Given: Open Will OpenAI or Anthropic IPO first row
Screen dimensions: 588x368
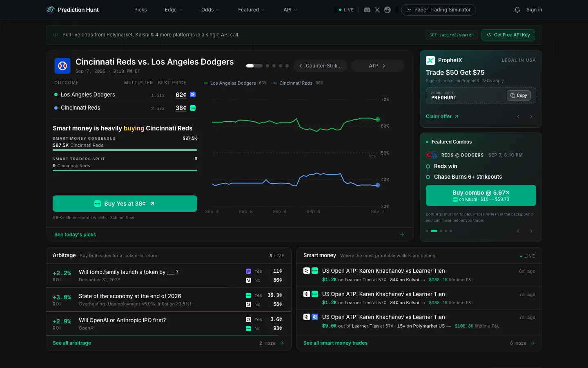Looking at the screenshot, I should point(169,324).
